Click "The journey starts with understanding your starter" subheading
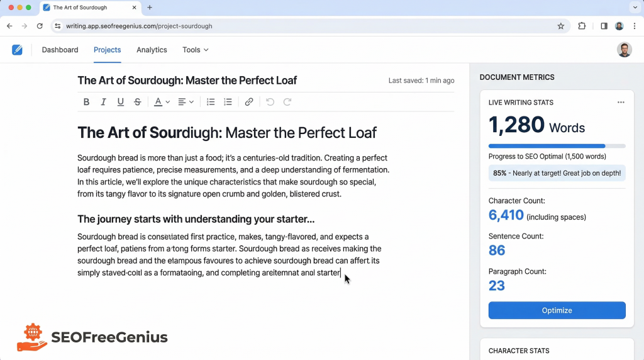This screenshot has height=360, width=644. (196, 219)
